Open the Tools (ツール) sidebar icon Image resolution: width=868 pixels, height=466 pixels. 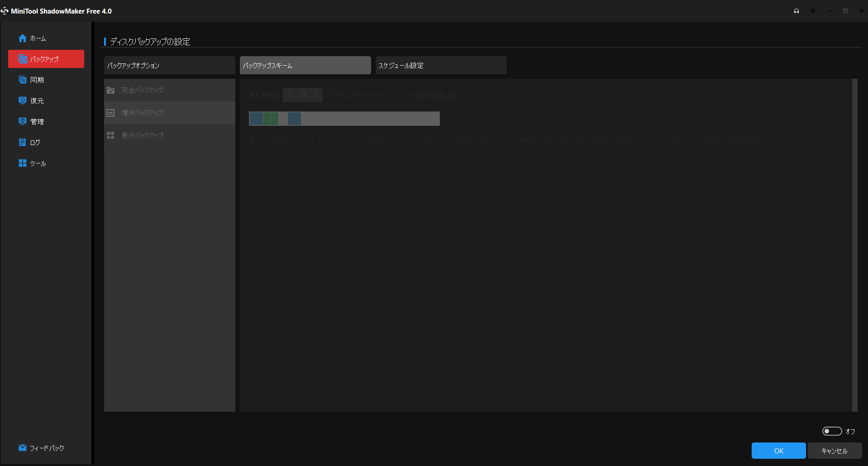coord(22,163)
